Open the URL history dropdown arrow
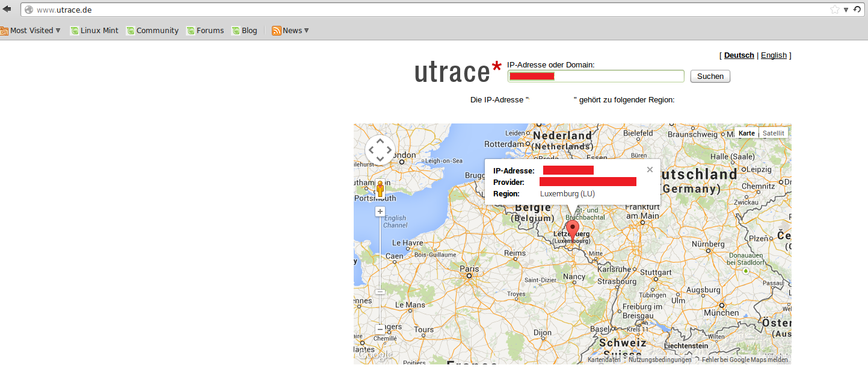Image resolution: width=868 pixels, height=368 pixels. point(846,10)
